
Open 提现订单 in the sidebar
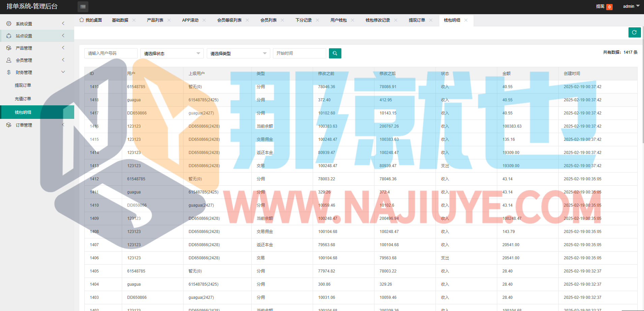(23, 85)
